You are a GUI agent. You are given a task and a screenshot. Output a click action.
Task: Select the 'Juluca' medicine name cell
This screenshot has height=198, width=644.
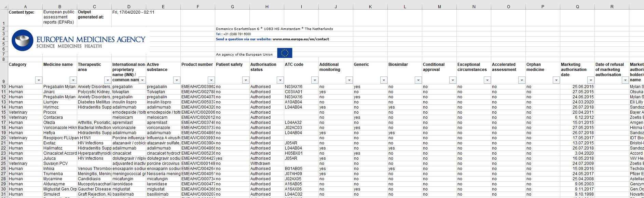point(60,158)
